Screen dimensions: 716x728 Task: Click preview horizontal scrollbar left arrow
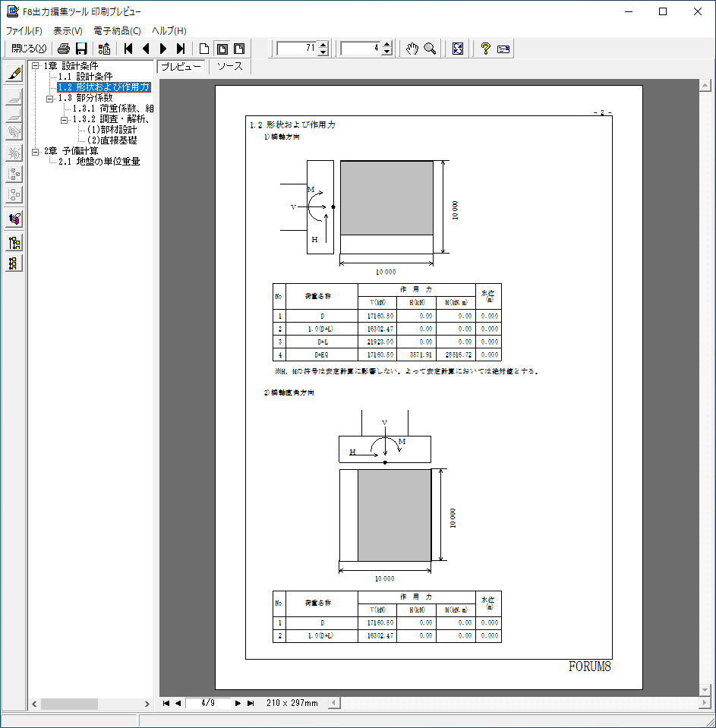[333, 703]
